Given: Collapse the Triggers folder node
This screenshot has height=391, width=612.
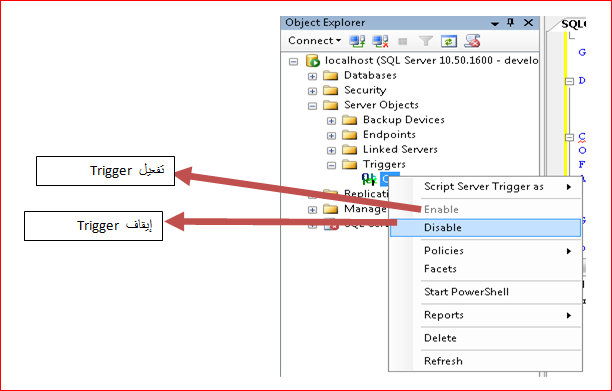Looking at the screenshot, I should point(331,165).
